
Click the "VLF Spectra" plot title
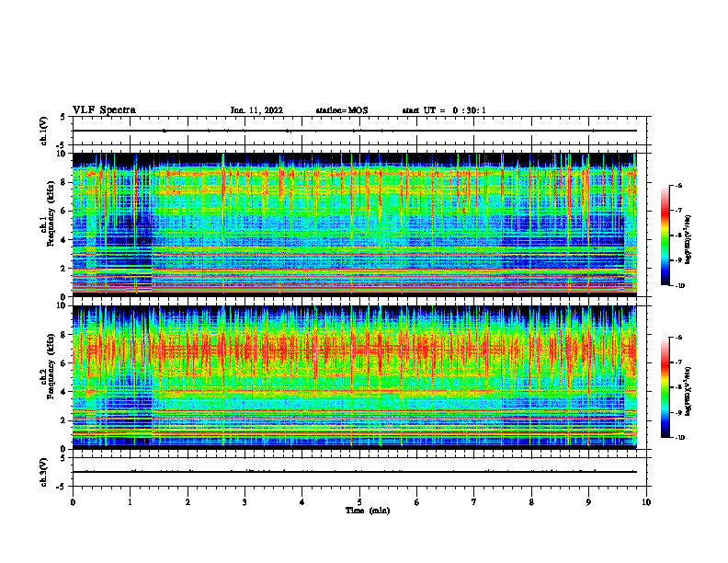pos(104,110)
